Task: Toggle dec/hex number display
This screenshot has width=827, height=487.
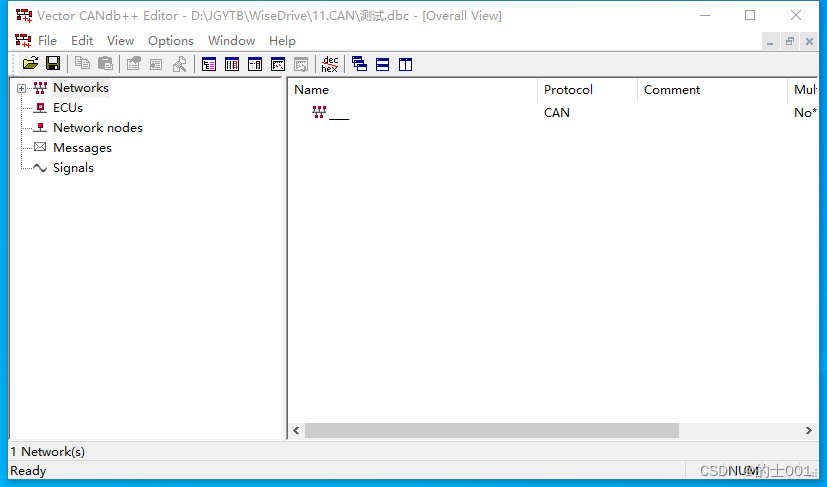Action: [330, 64]
